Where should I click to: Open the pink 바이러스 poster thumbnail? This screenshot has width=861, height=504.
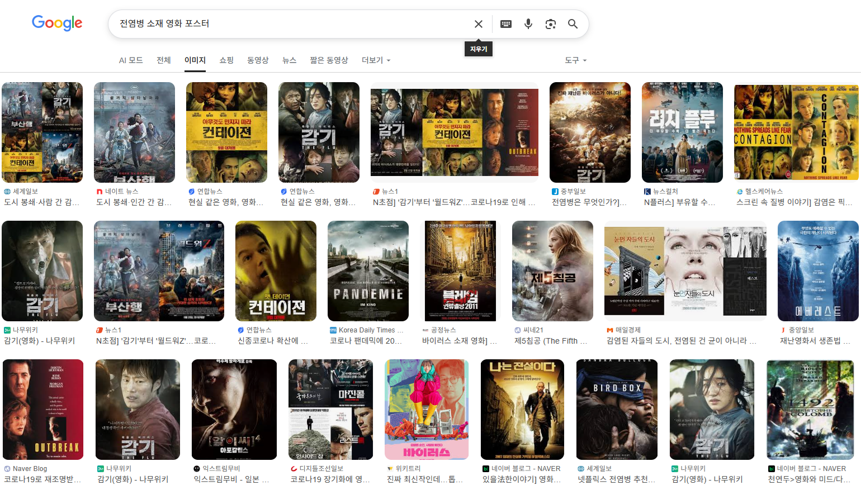(427, 410)
